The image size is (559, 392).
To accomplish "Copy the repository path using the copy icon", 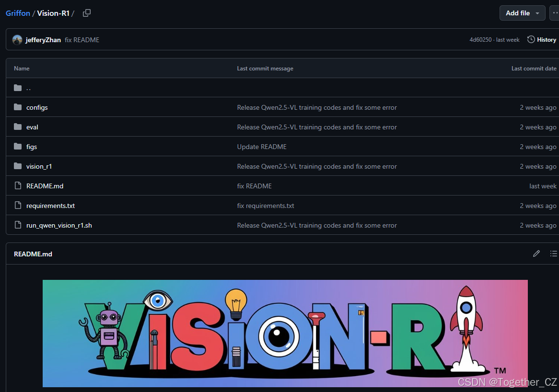I will (87, 13).
